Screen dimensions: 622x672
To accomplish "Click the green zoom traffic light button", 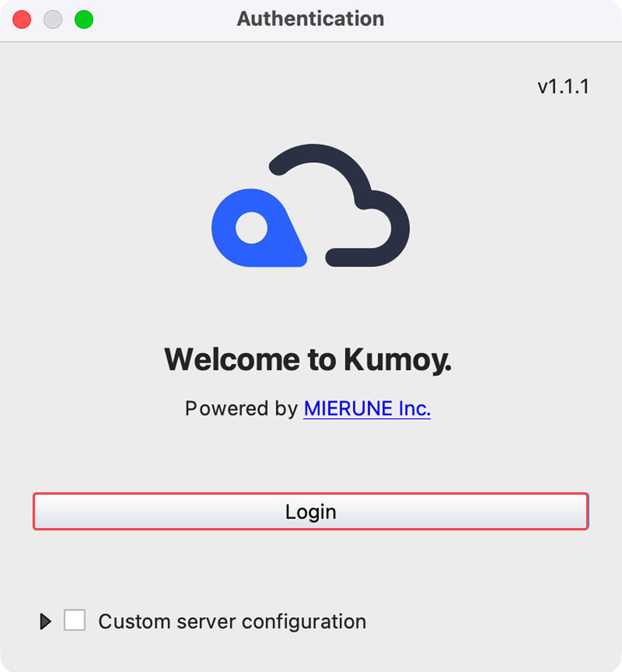I will (x=84, y=19).
